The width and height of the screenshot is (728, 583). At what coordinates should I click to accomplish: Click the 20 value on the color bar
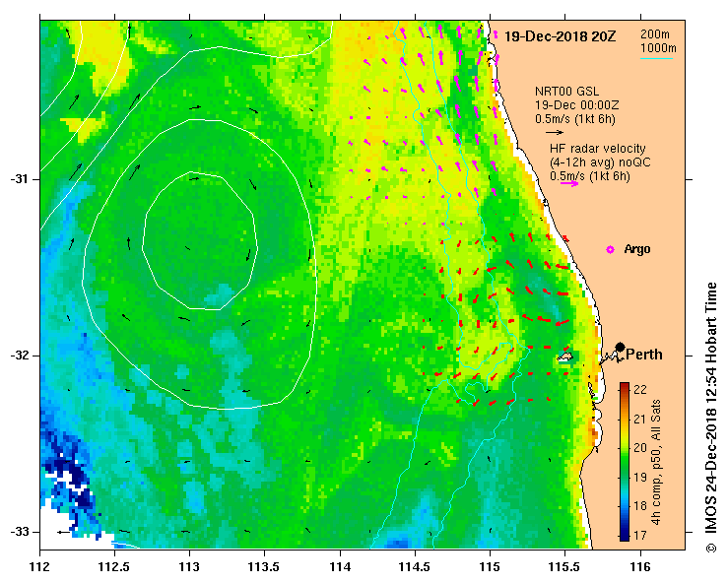(639, 448)
